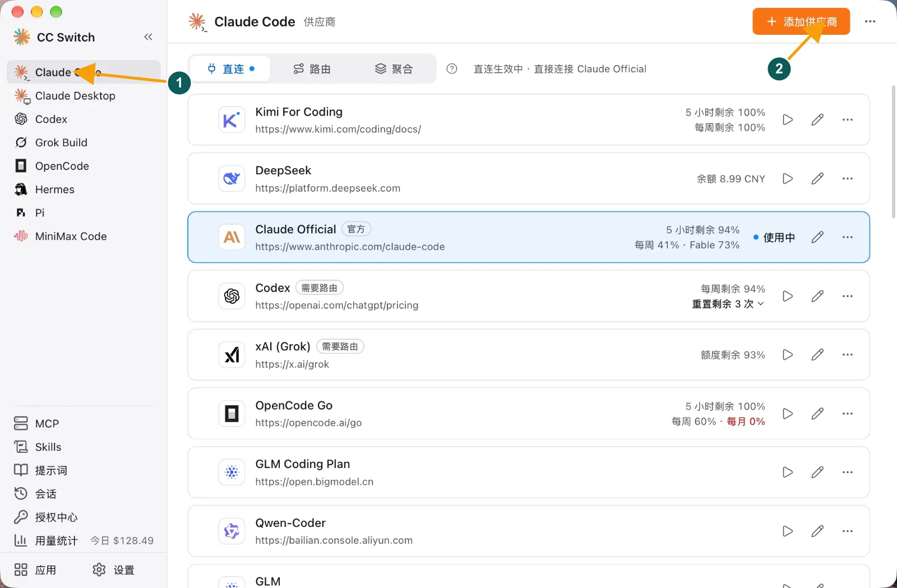The image size is (897, 588).
Task: Open https://open.bigmodel.cn link
Action: pyautogui.click(x=315, y=481)
